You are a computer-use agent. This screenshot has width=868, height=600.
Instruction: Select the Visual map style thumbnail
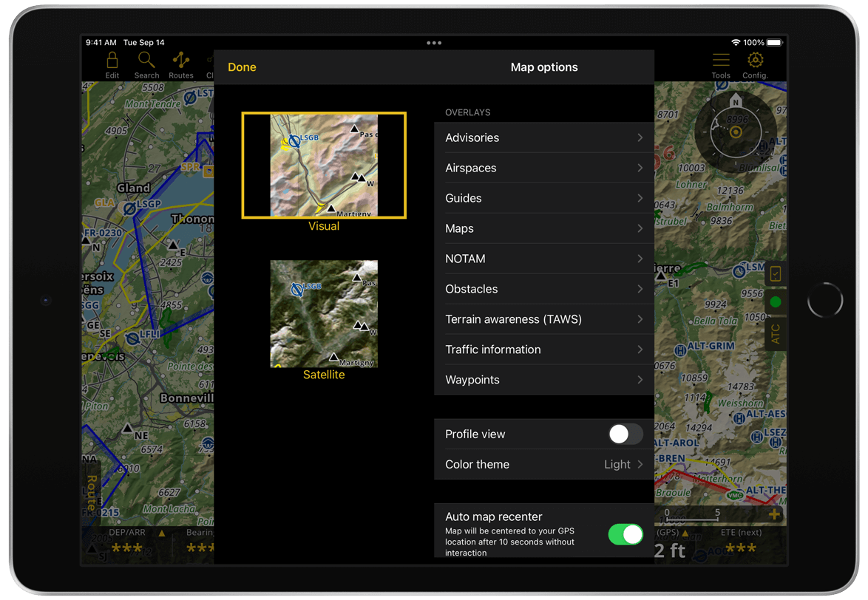pyautogui.click(x=324, y=166)
